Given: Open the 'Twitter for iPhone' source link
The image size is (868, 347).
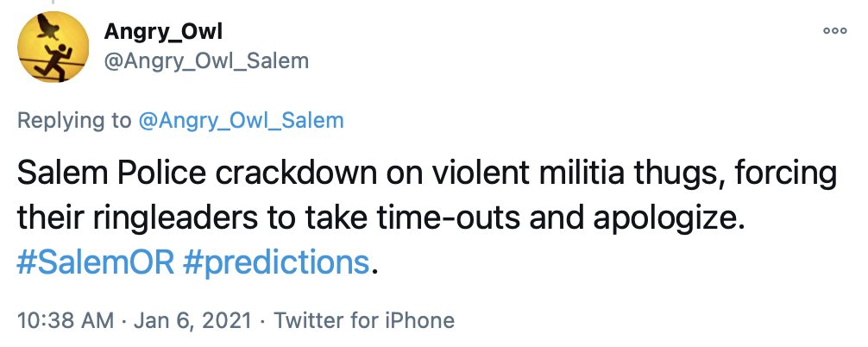Looking at the screenshot, I should coord(363,321).
